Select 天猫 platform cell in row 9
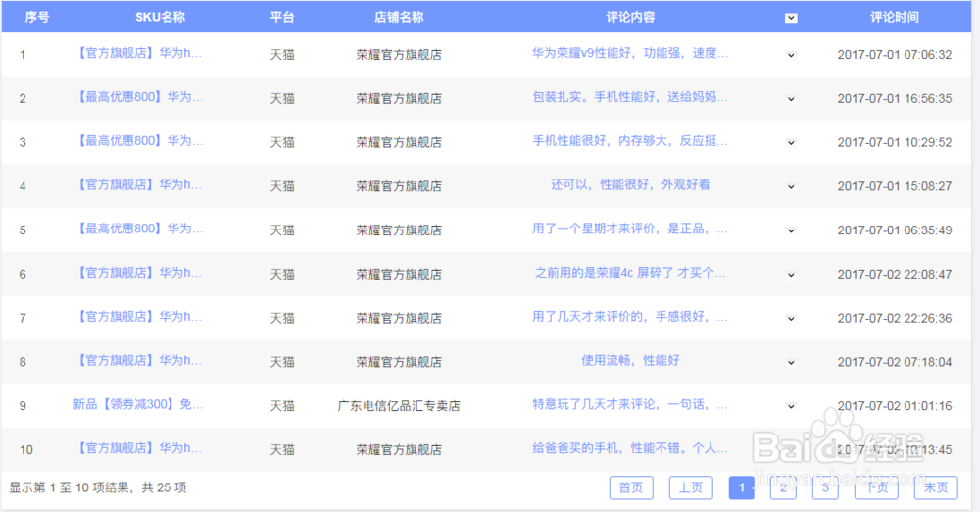The image size is (980, 512). 282,406
